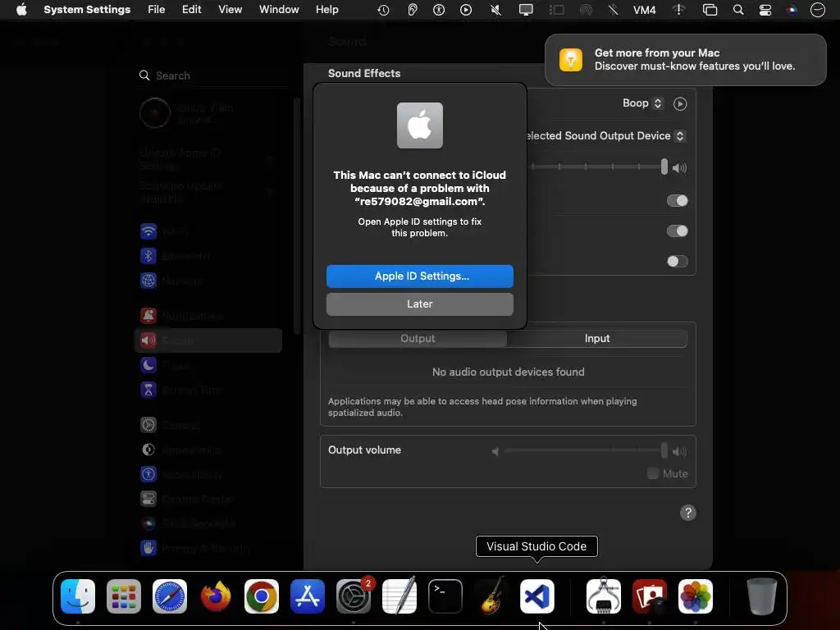Open Control Center in menu bar

tap(765, 10)
